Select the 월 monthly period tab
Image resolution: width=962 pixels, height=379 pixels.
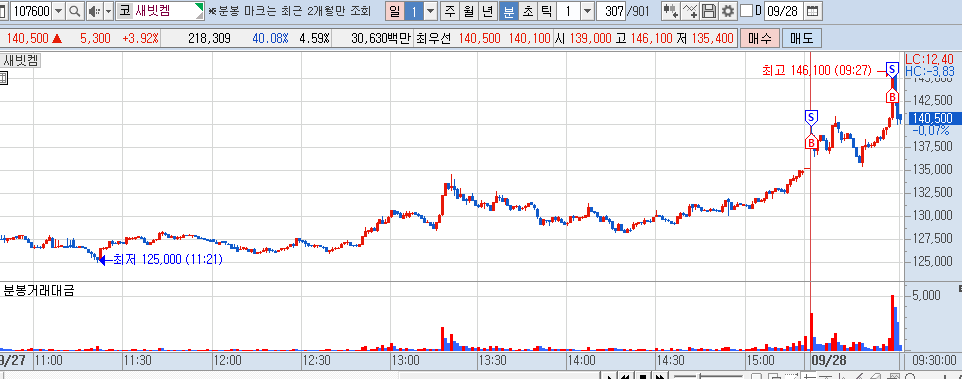[x=469, y=11]
